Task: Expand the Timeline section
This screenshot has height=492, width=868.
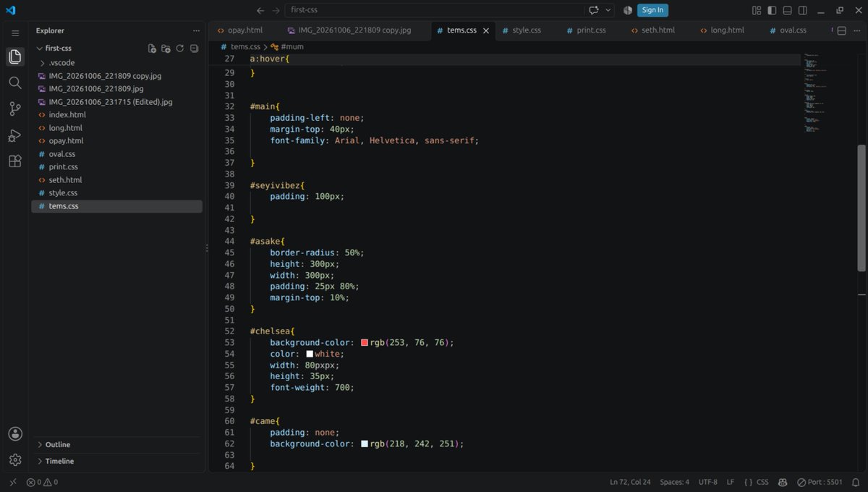Action: click(59, 461)
